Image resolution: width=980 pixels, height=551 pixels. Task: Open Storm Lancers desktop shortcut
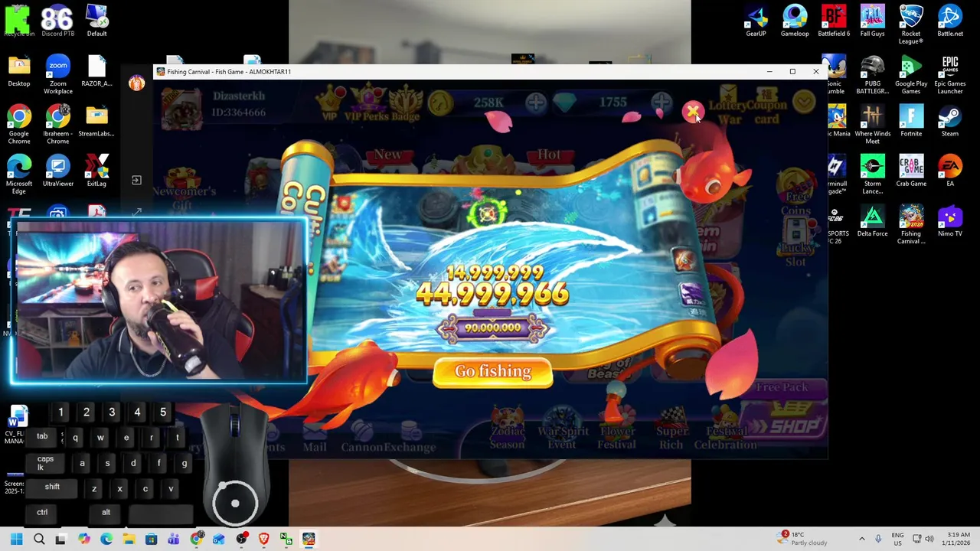[x=872, y=174]
